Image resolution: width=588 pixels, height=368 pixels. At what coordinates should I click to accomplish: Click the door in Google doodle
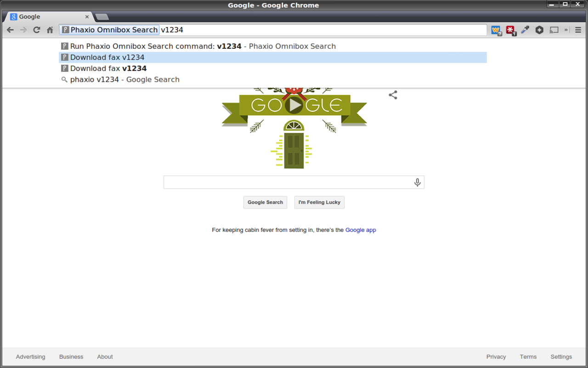point(294,150)
